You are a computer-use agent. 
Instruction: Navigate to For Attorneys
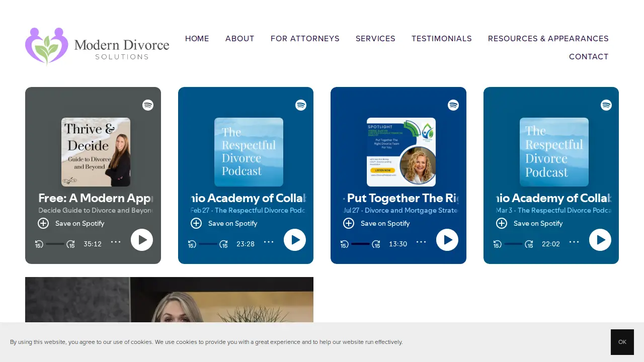(305, 39)
